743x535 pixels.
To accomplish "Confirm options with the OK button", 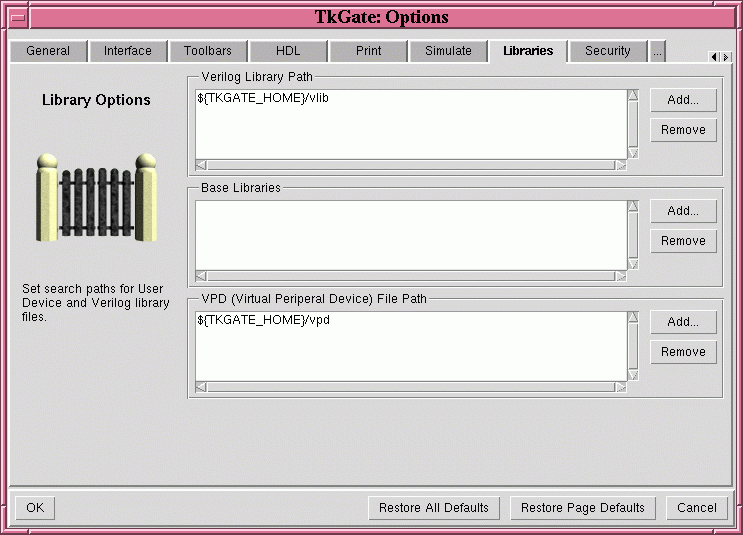I will point(35,508).
